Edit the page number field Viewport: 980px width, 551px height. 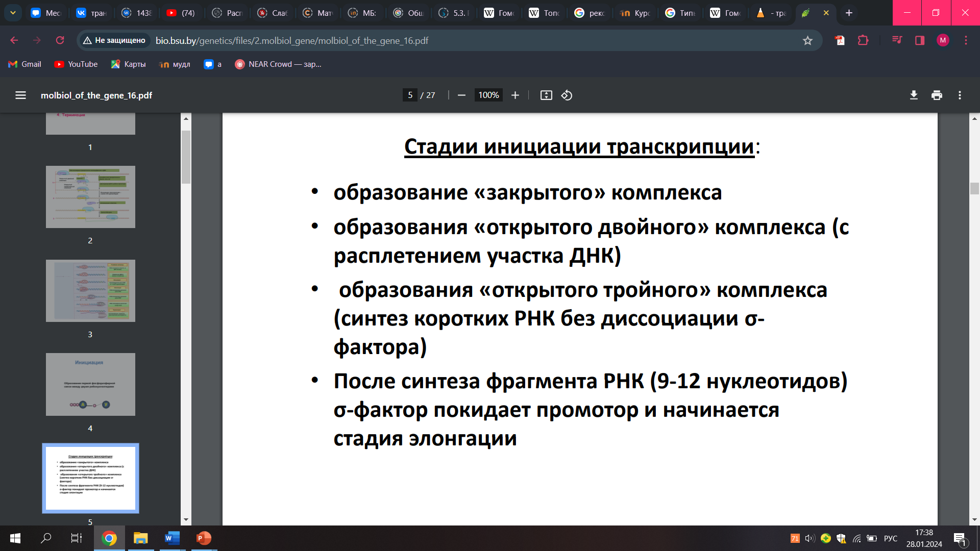pos(410,95)
